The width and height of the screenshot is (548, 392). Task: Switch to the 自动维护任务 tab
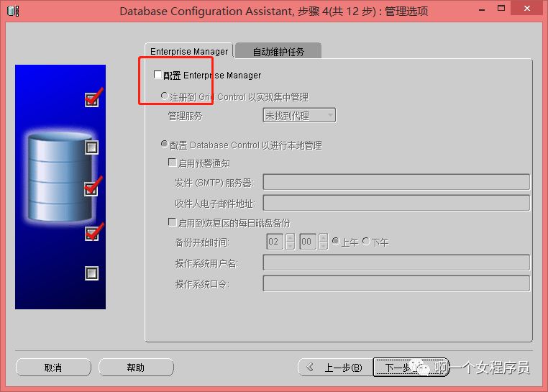[x=278, y=51]
